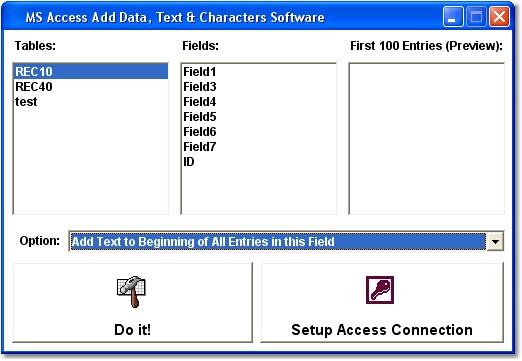The height and width of the screenshot is (361, 522).
Task: Select Field5 in the Fields list
Action: click(259, 117)
